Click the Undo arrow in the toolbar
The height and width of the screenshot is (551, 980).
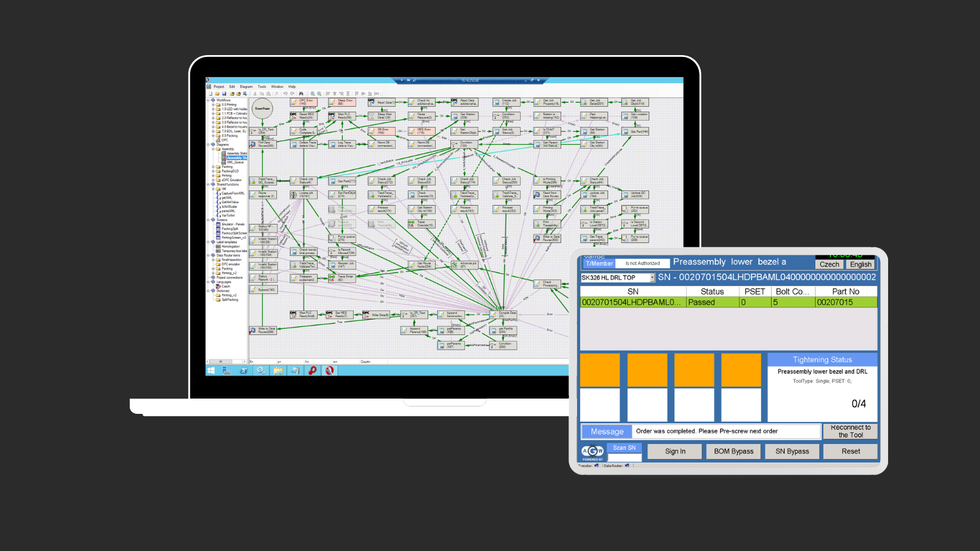coord(285,94)
